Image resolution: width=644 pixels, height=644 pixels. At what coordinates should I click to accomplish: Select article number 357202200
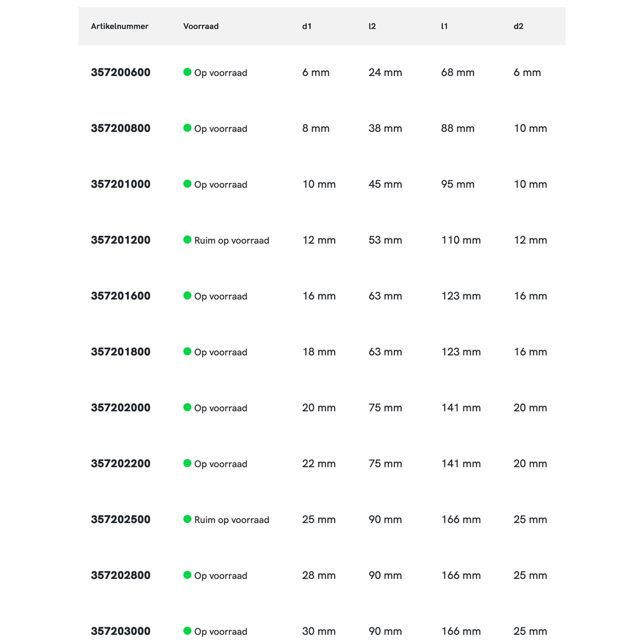coord(120,464)
